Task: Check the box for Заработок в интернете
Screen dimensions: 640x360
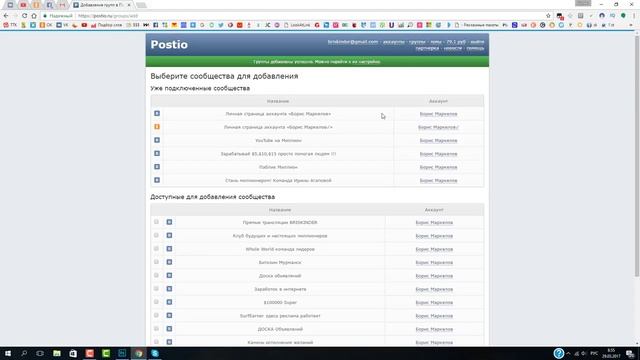Action: point(156,289)
